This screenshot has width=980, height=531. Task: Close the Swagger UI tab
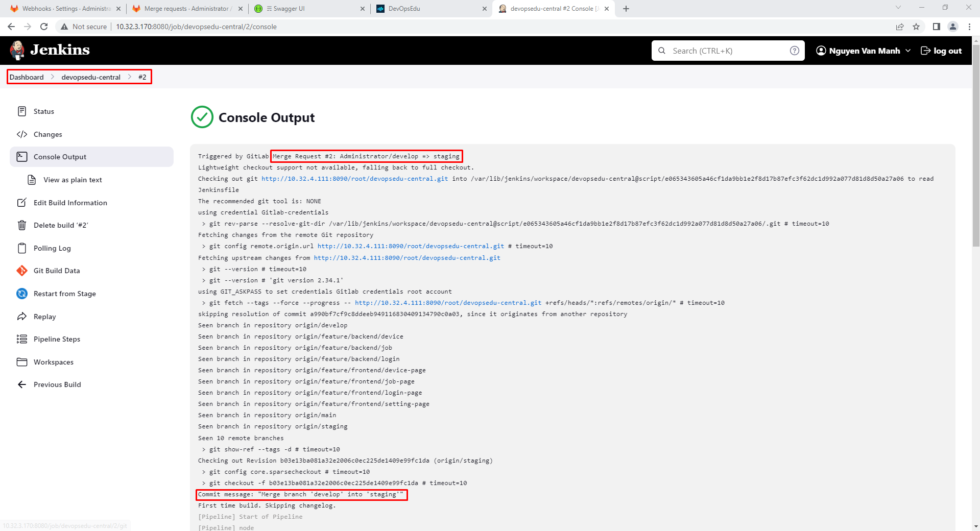click(363, 9)
